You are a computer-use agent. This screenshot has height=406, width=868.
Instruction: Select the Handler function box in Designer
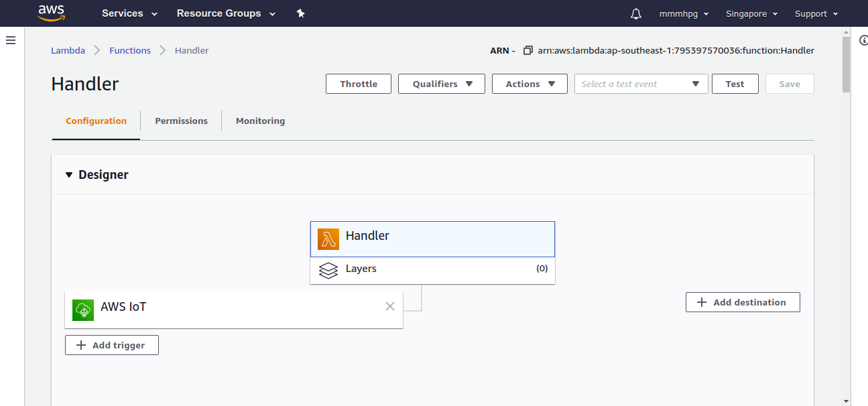click(x=432, y=239)
